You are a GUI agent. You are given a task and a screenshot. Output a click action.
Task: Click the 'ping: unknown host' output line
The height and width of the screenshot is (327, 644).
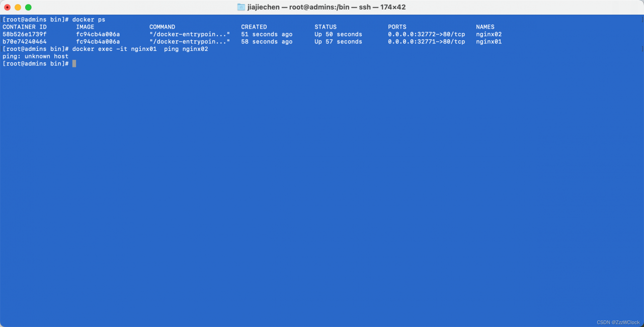coord(35,56)
